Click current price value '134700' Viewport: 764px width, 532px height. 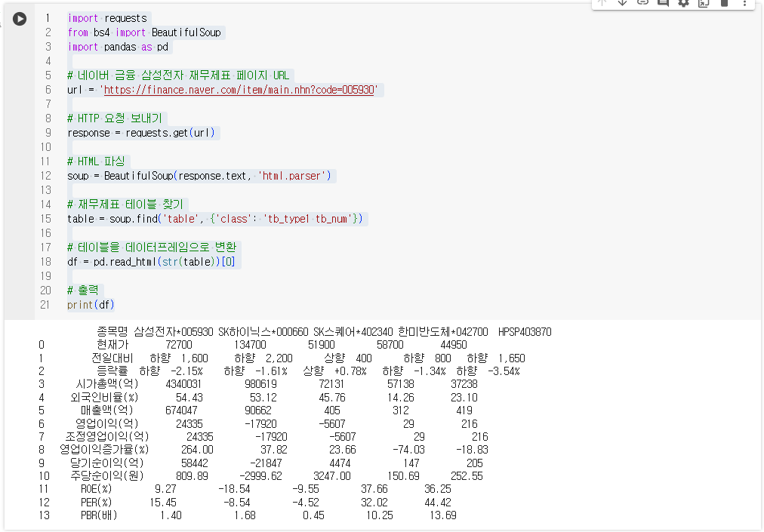(250, 345)
